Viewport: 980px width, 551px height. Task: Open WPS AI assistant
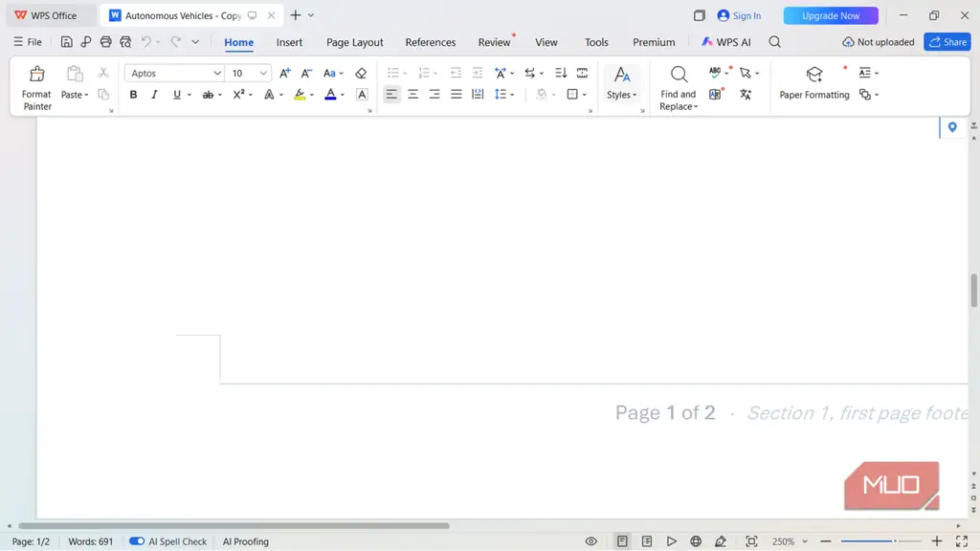click(725, 42)
